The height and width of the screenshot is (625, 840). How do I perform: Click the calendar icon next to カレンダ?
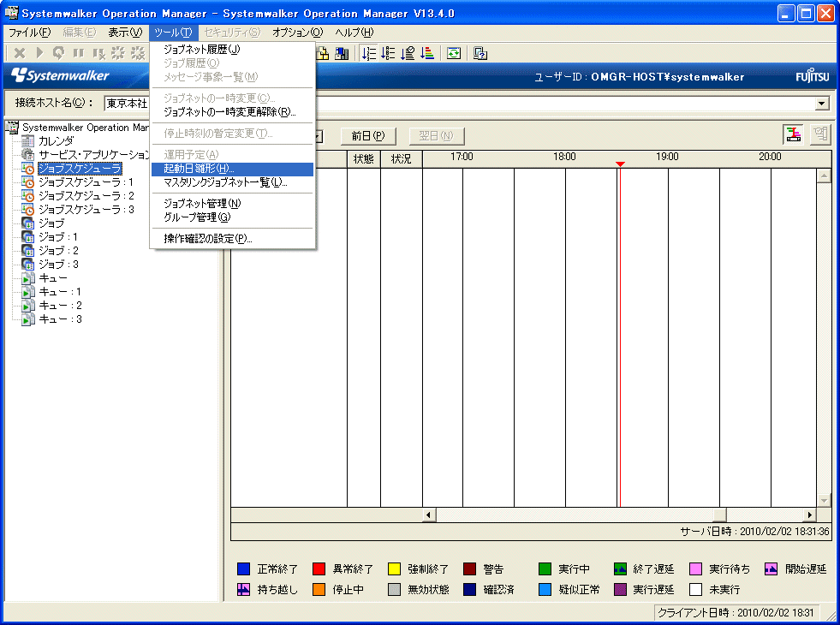coord(28,141)
